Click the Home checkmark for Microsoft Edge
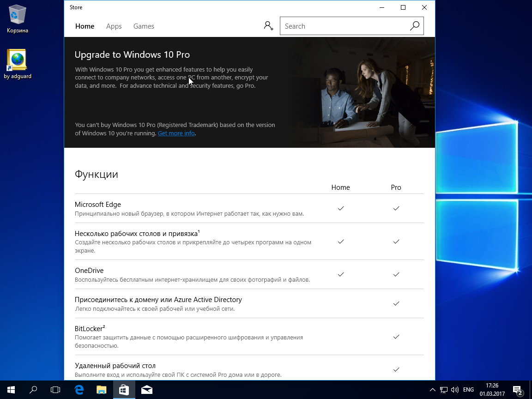Viewport: 532px width, 399px height. (341, 208)
